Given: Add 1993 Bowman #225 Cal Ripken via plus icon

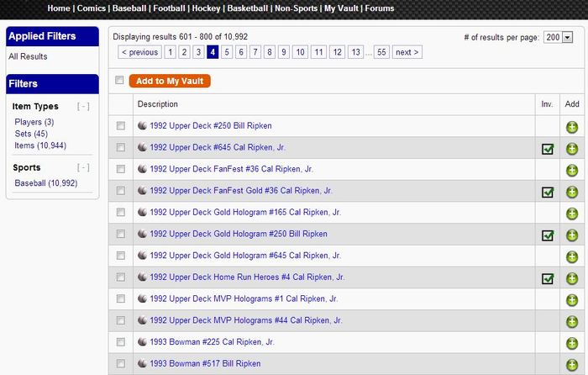Looking at the screenshot, I should click(572, 343).
